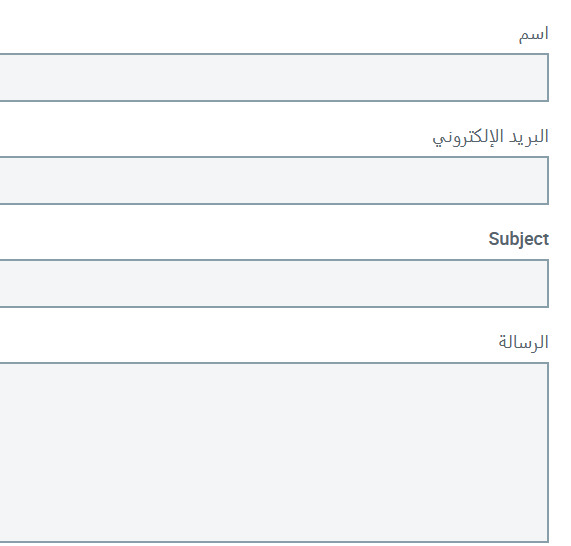Pick the message subject entry field

click(x=274, y=283)
